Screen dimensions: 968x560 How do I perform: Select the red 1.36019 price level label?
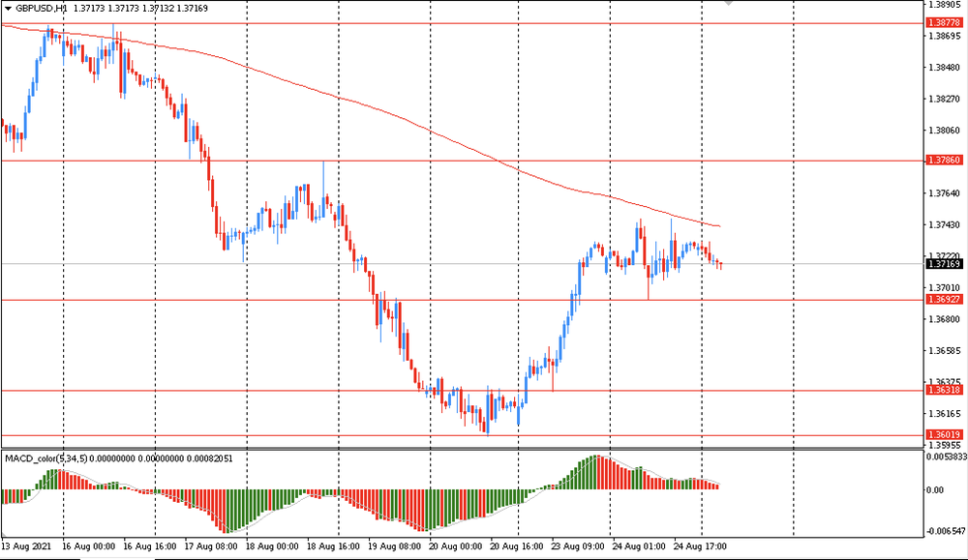click(x=944, y=435)
